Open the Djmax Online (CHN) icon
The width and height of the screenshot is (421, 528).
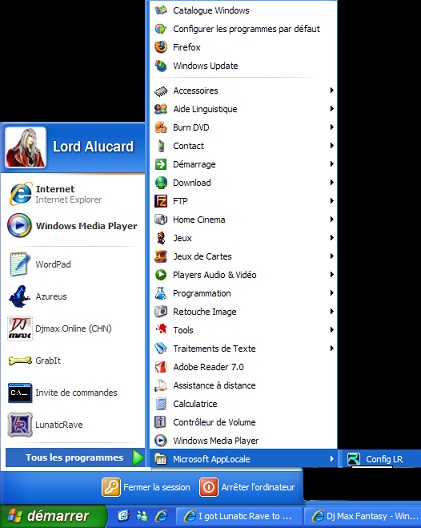pos(20,328)
